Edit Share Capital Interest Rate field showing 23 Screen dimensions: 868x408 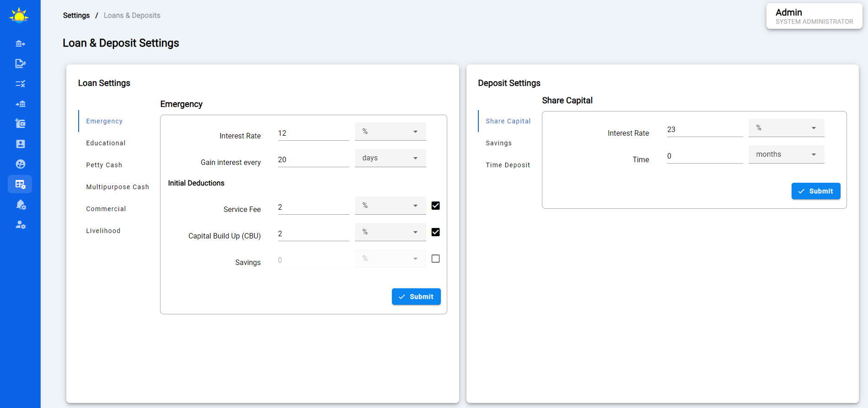tap(705, 130)
